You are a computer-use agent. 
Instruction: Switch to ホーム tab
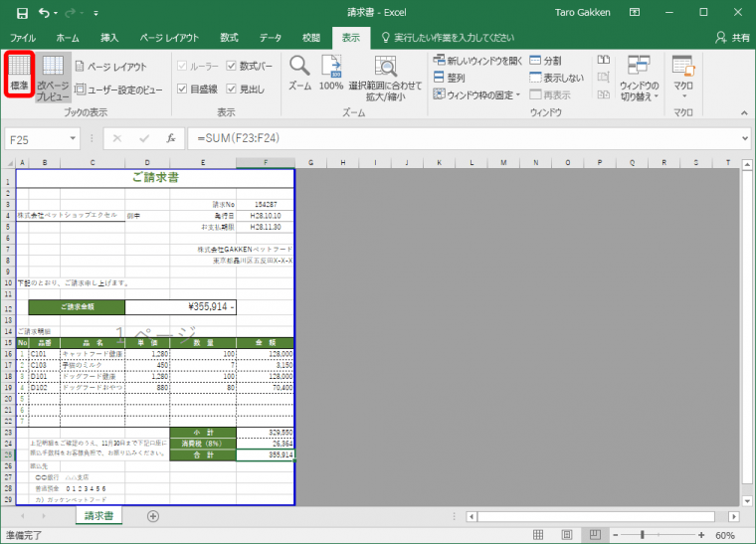pyautogui.click(x=68, y=38)
